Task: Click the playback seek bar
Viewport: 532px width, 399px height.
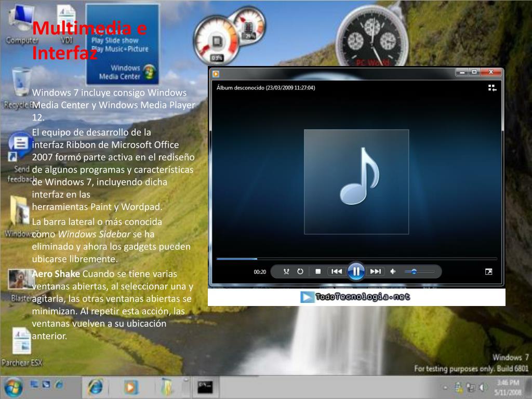Action: [x=356, y=259]
